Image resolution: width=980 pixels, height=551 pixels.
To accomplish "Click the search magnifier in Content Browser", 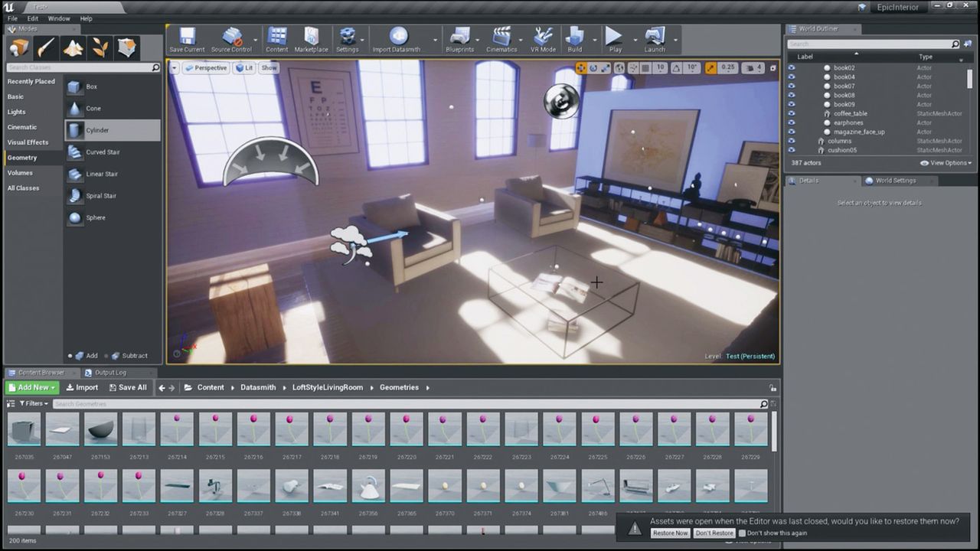I will point(763,403).
